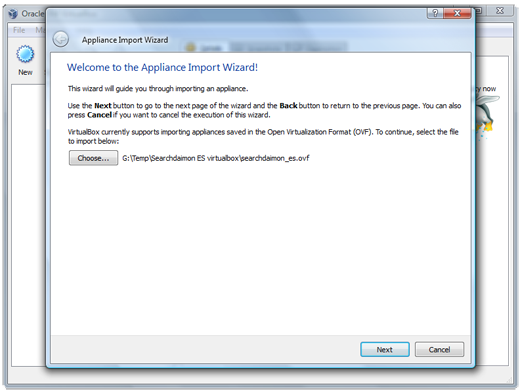Click the Oracle VirtualBox title bar cube icon
The width and height of the screenshot is (520, 391).
tap(13, 14)
